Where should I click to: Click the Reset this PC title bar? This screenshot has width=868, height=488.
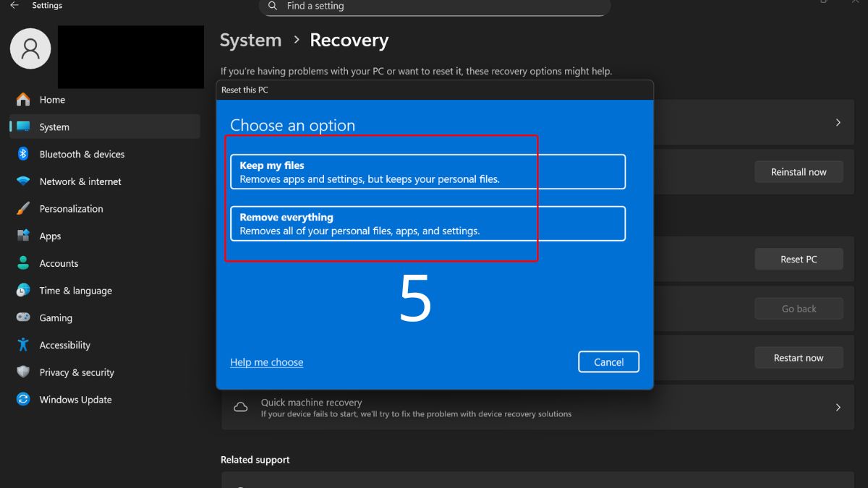click(x=435, y=90)
